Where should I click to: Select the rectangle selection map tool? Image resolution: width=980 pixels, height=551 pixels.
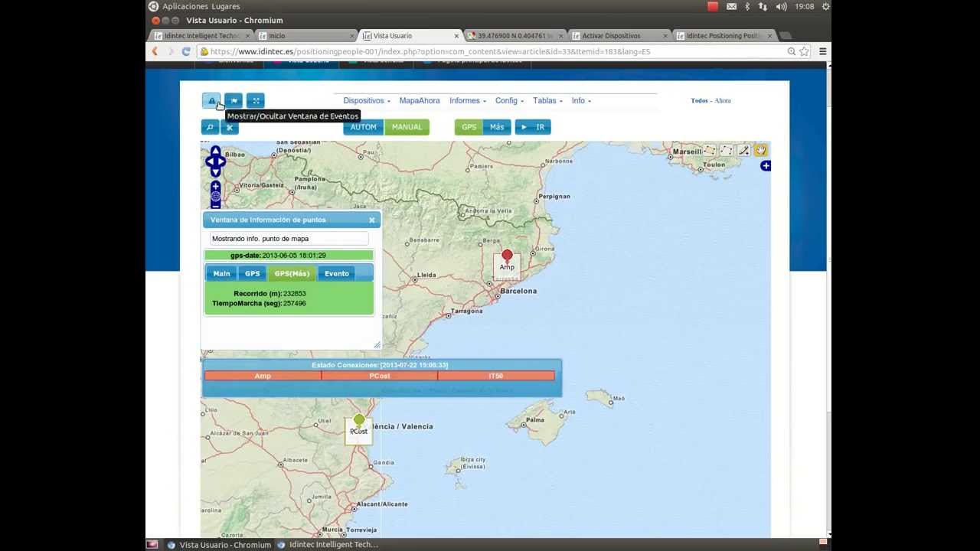710,151
